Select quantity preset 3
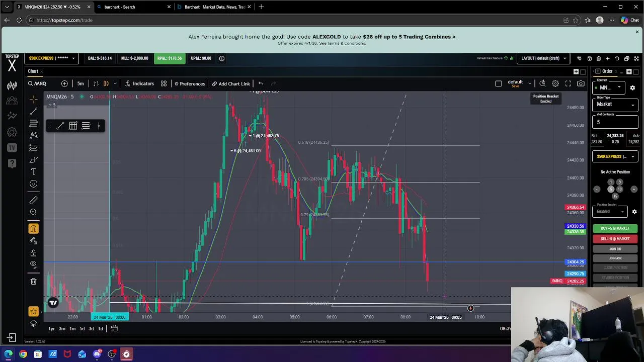 [620, 183]
